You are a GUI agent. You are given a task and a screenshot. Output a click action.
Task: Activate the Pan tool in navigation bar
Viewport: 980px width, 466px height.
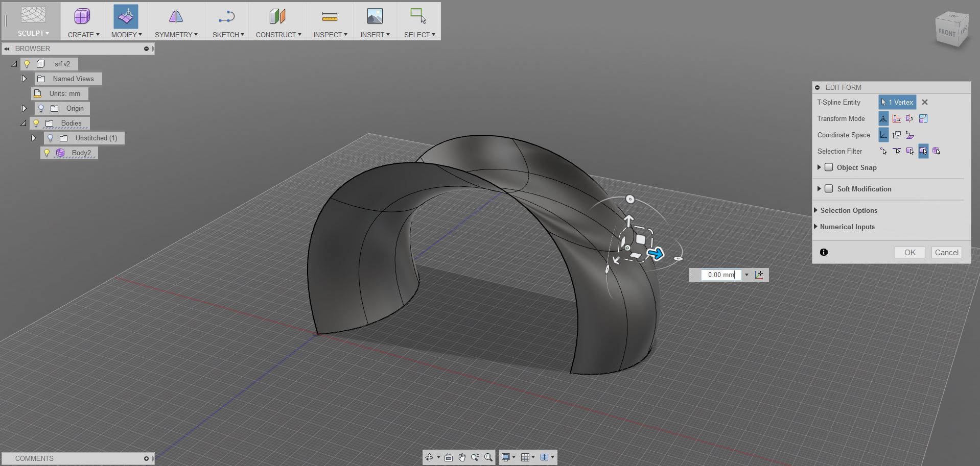click(462, 457)
